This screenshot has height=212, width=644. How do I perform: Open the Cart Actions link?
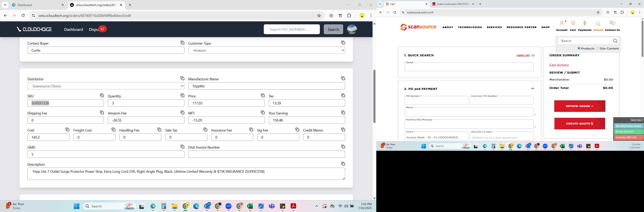coord(559,65)
